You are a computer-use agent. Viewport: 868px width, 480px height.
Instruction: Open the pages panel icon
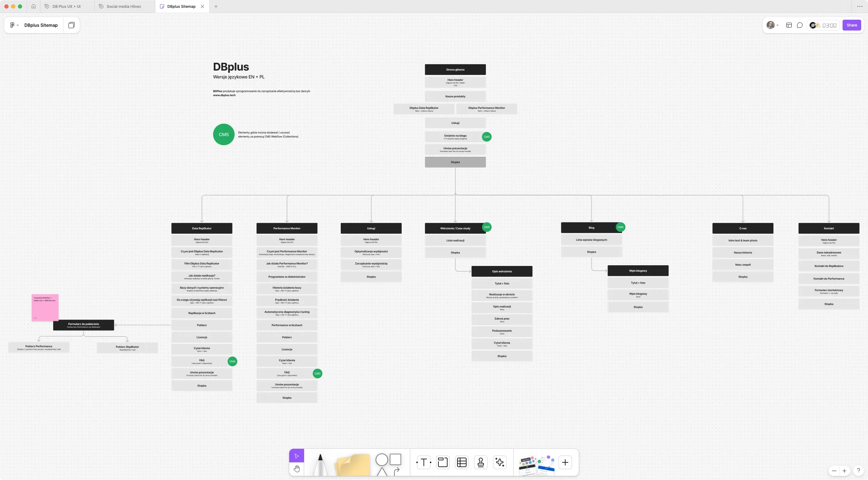point(71,25)
